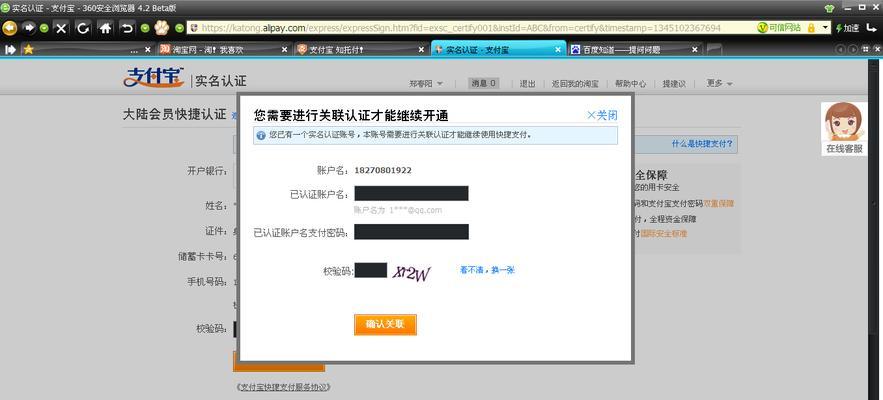The width and height of the screenshot is (883, 400).
Task: Click 提建议 suggestion link
Action: click(x=674, y=83)
